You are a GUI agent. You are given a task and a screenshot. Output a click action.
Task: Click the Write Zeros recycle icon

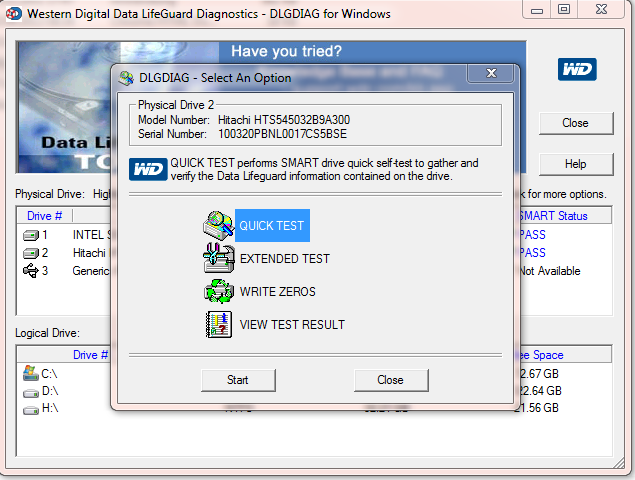coord(218,291)
